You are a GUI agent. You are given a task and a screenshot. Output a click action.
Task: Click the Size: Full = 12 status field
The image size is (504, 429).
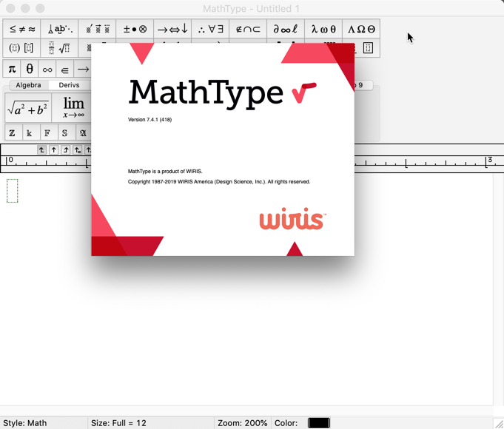[x=151, y=423]
